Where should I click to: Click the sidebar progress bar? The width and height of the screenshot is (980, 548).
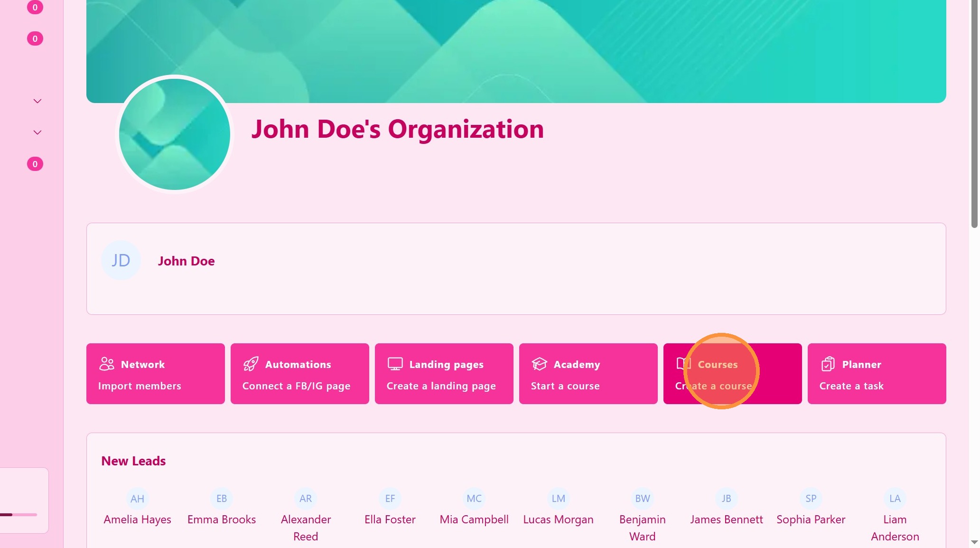click(19, 514)
